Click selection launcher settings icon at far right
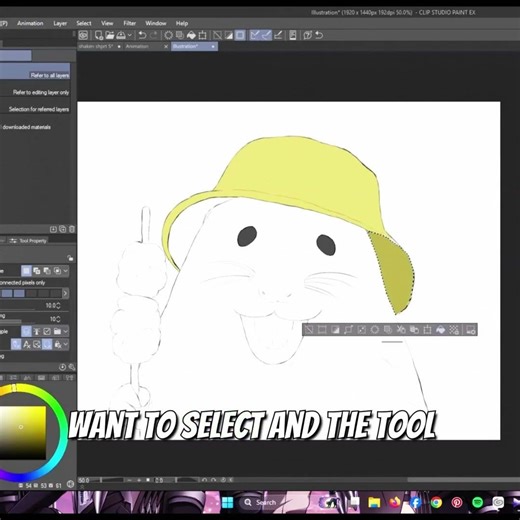The image size is (520, 520). coord(471,330)
